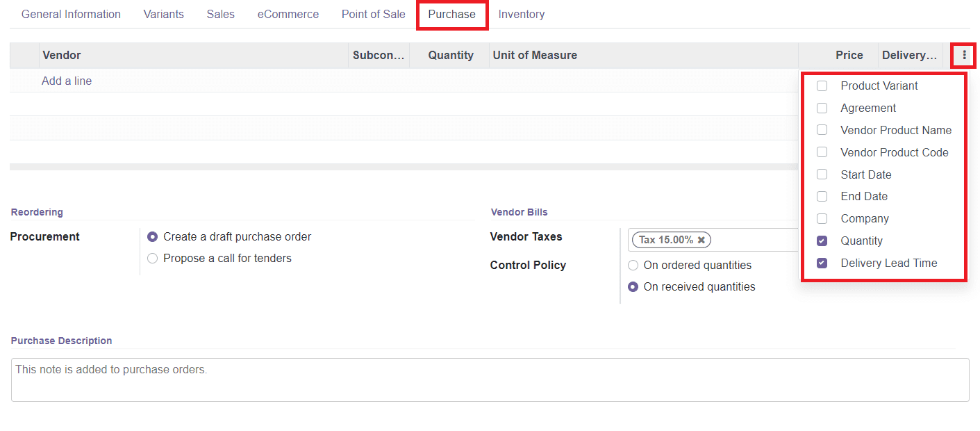Image resolution: width=980 pixels, height=431 pixels.
Task: Select On ordered quantities control policy
Action: coord(633,265)
